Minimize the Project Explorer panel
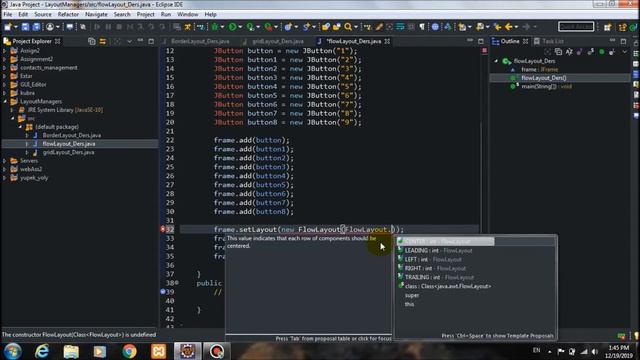 140,41
